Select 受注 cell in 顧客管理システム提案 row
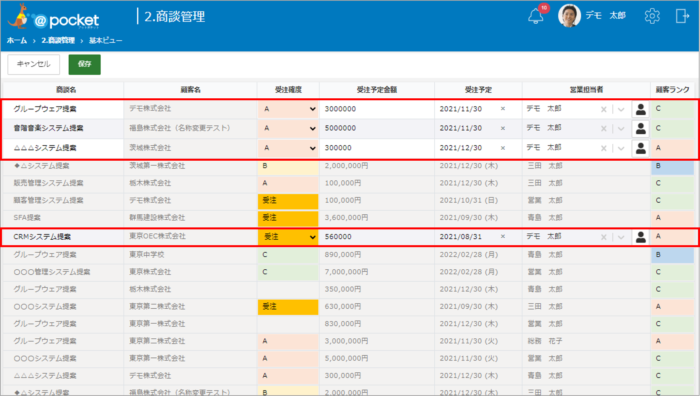The height and width of the screenshot is (396, 700). [288, 201]
